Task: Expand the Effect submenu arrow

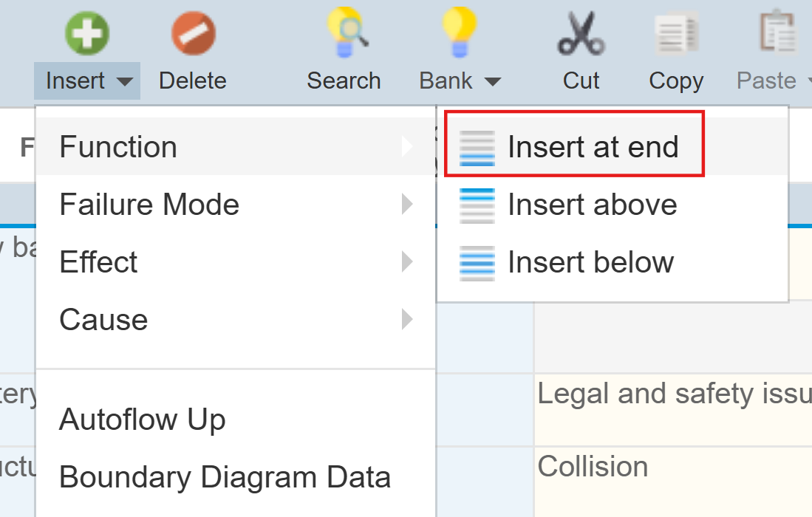Action: [x=406, y=261]
